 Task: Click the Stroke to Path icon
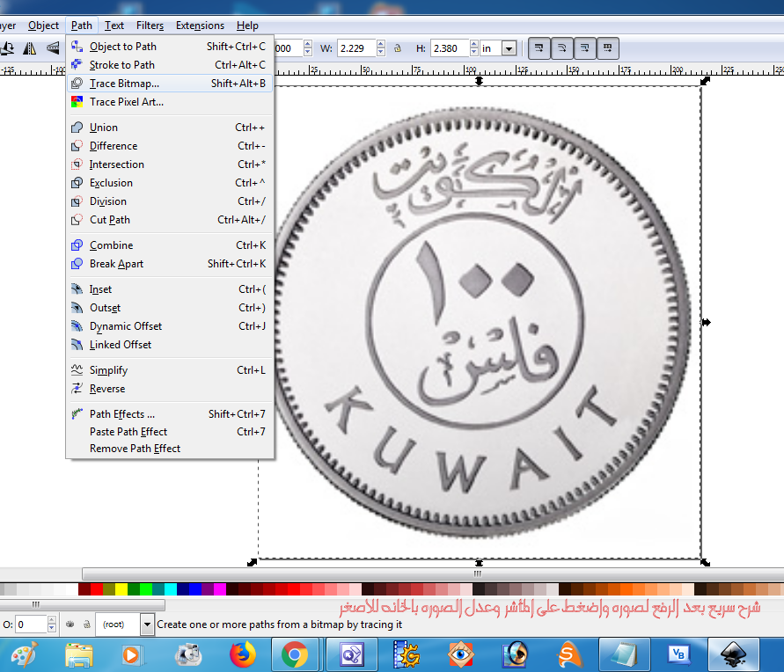click(x=77, y=65)
